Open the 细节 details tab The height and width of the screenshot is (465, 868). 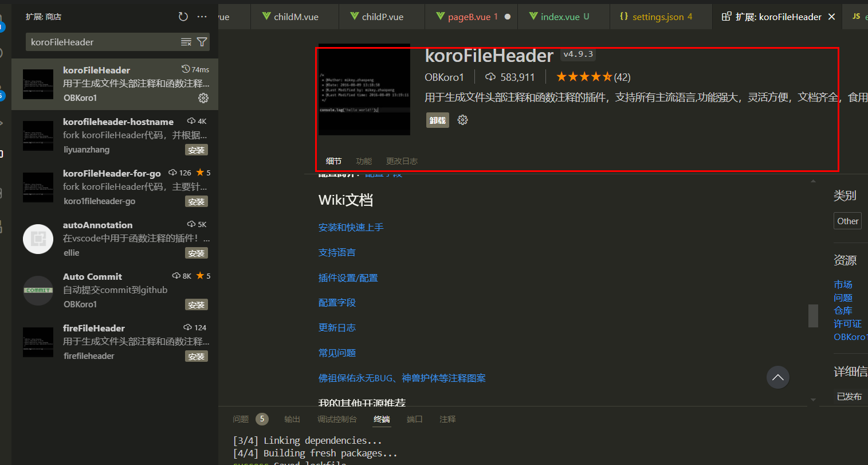click(333, 161)
